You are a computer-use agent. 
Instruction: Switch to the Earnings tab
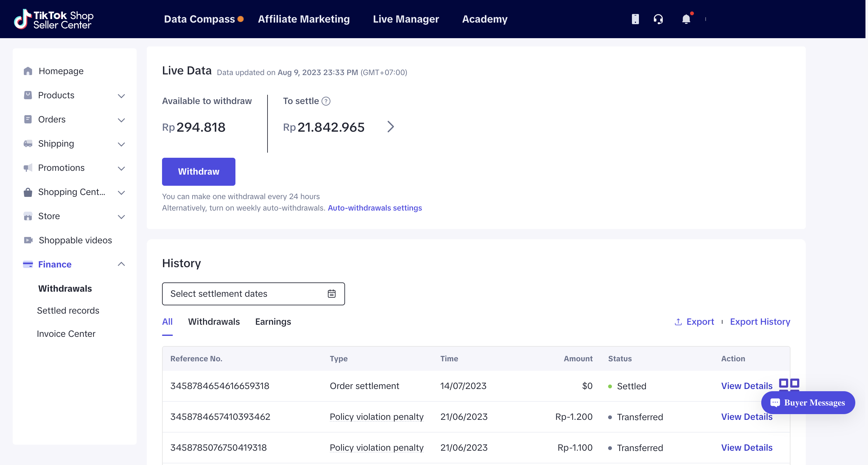(x=273, y=322)
